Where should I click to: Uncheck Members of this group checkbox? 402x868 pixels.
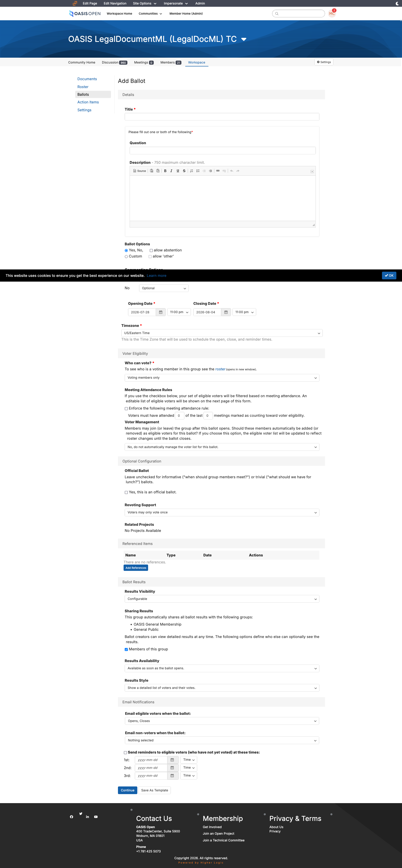tap(126, 650)
